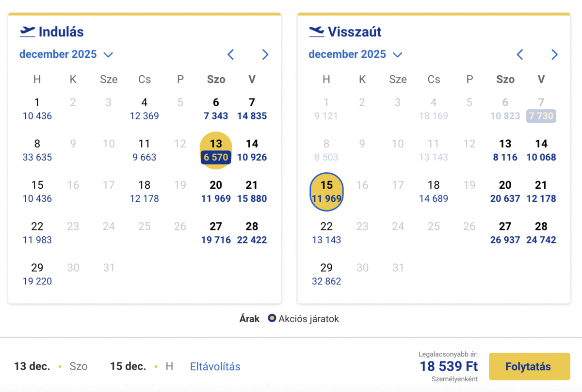Click the Akciós járatok legend dot

(272, 319)
